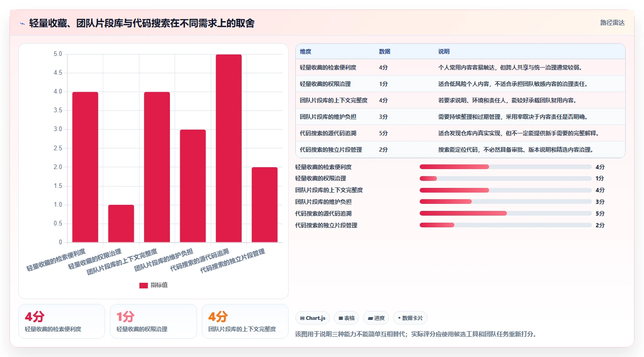This screenshot has width=644, height=357.
Task: Toggle the 指标值 legend swatch
Action: click(x=144, y=286)
